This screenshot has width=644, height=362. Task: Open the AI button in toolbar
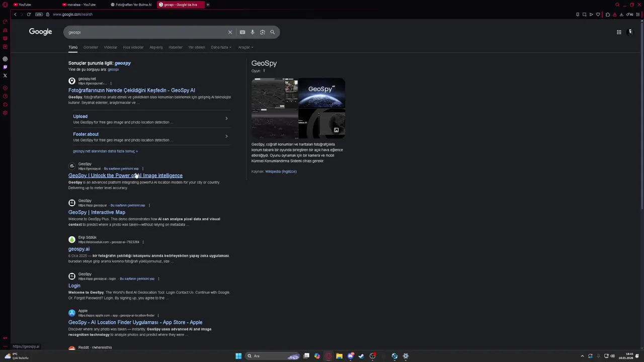click(x=629, y=15)
